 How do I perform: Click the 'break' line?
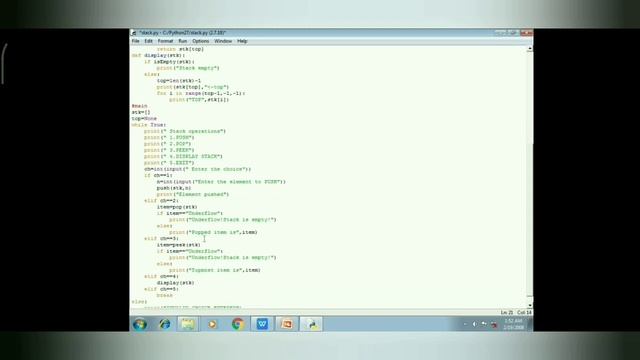tap(164, 296)
